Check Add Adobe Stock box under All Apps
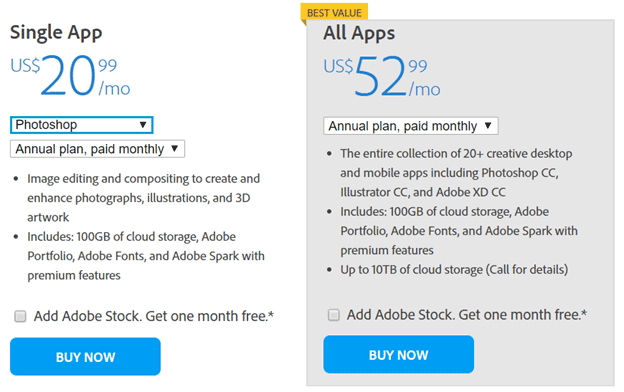624x392 pixels. pyautogui.click(x=333, y=315)
